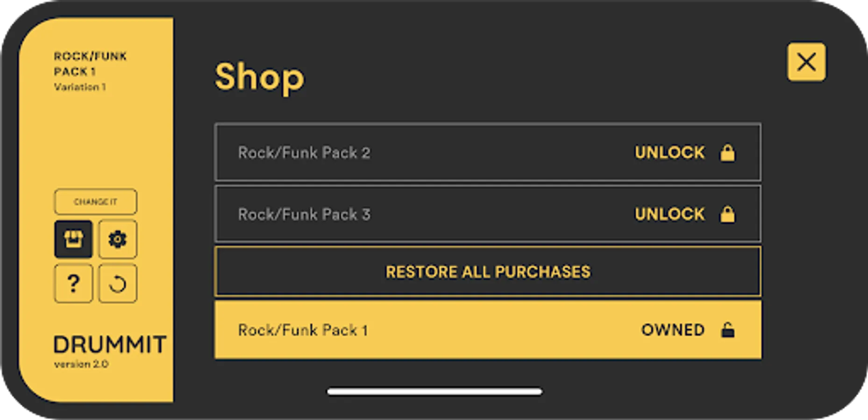Image resolution: width=868 pixels, height=420 pixels.
Task: Click the padlock icon for Rock/Funk Pack 2
Action: (x=727, y=153)
